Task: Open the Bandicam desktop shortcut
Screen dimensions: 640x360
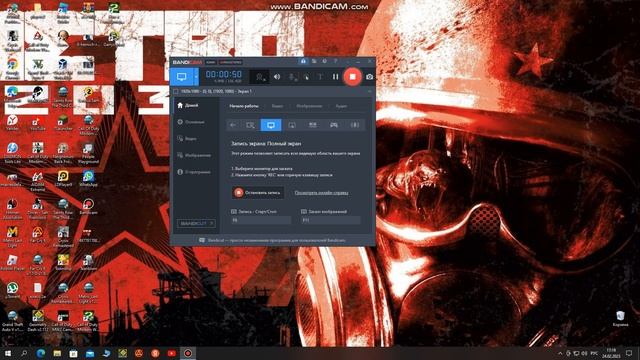Action: tap(88, 207)
